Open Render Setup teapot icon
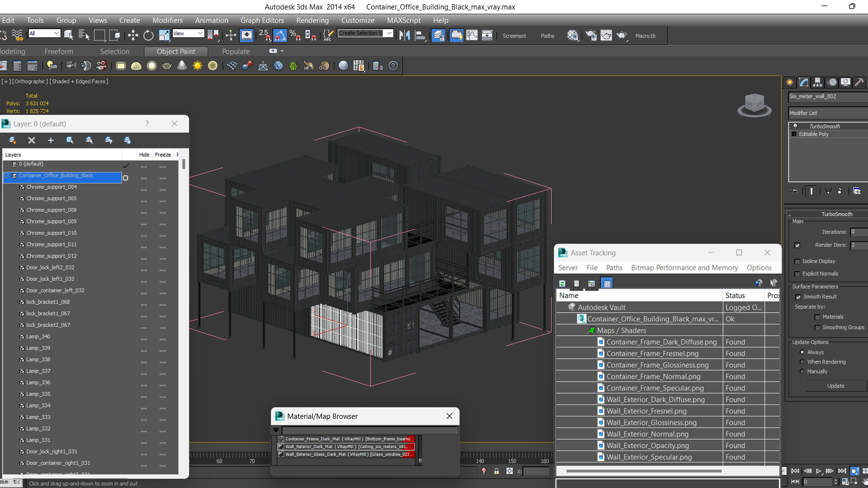Image resolution: width=868 pixels, height=488 pixels. point(591,35)
